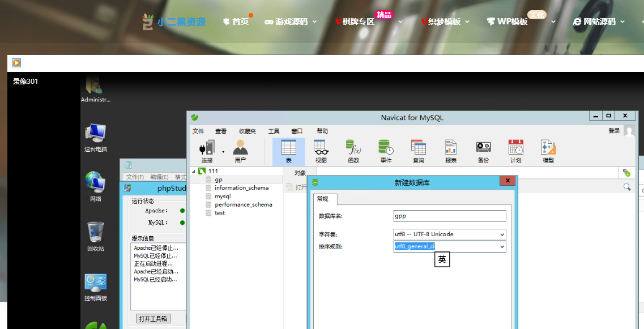Select the 这台电脑 desktop icon
Image resolution: width=644 pixels, height=329 pixels.
coord(96,138)
